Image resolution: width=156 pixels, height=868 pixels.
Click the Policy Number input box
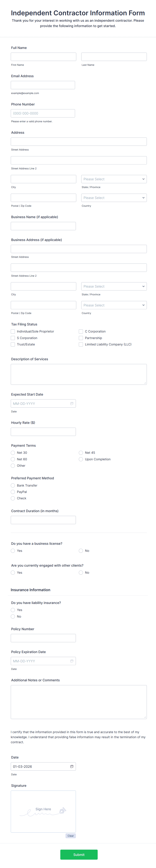coord(43,638)
